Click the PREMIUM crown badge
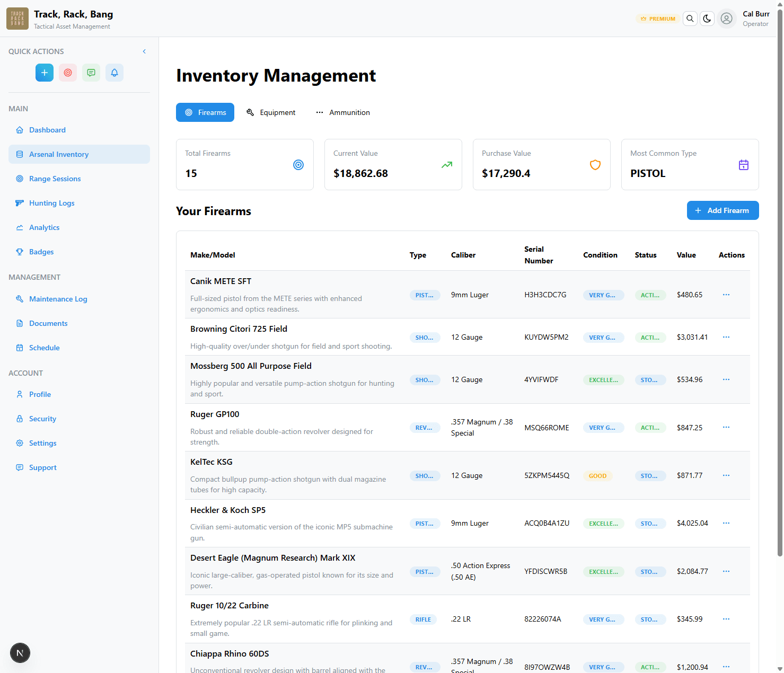 point(658,19)
